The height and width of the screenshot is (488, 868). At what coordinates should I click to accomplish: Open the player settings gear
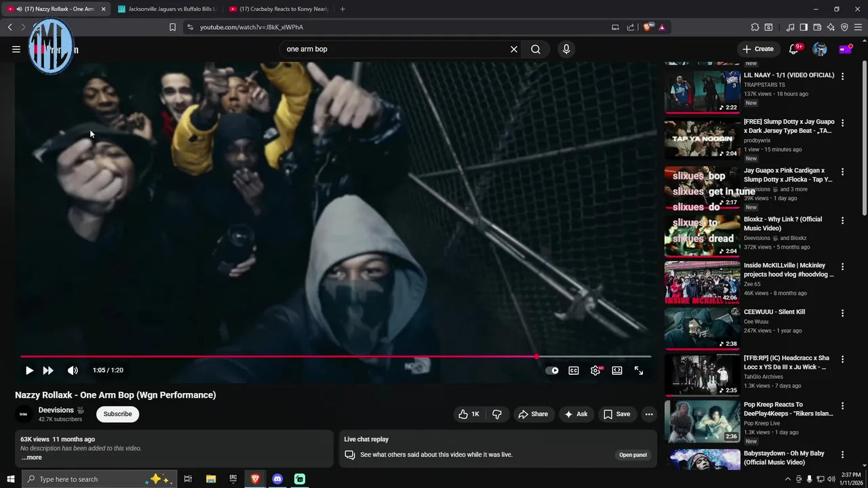click(x=595, y=371)
